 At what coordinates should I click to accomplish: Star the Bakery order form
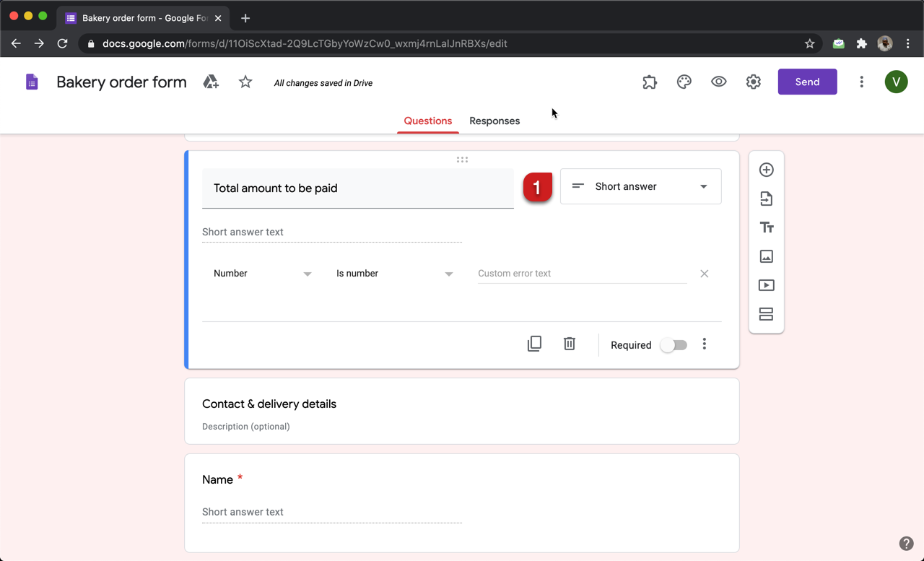pos(245,82)
